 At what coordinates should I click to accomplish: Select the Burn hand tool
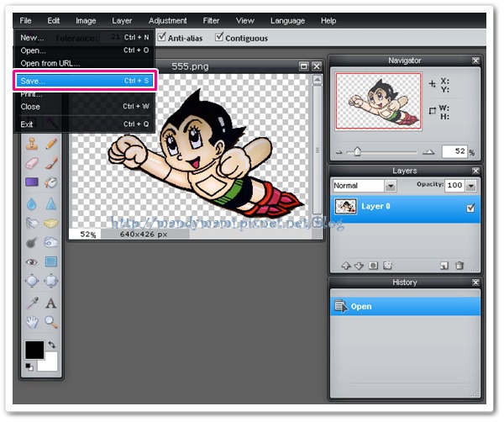tap(50, 242)
